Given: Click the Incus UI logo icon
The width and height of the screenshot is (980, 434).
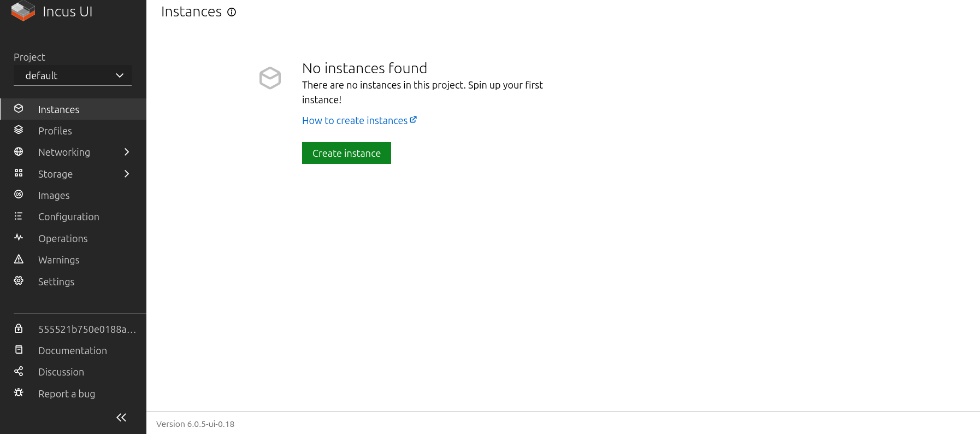Looking at the screenshot, I should 23,11.
